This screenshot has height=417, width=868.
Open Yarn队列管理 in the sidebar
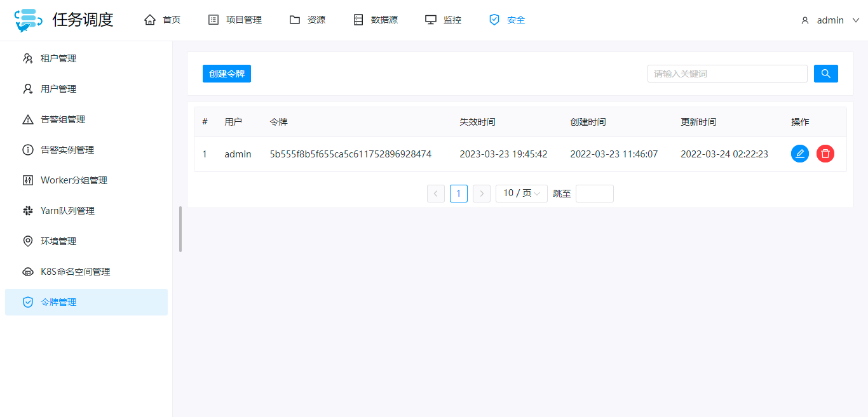coord(67,211)
